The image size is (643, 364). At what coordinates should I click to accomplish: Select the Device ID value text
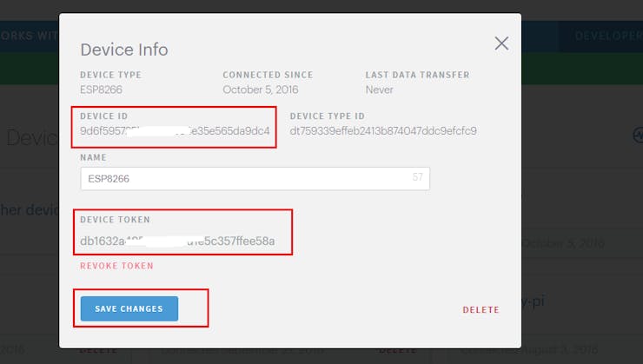tap(175, 131)
